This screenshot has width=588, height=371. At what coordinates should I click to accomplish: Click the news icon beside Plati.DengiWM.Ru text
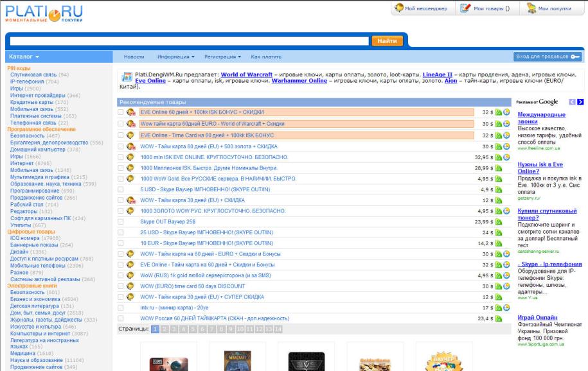(127, 77)
